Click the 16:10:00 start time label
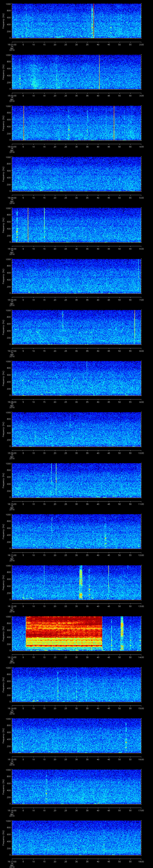The height and width of the screenshot is (868, 153). (12, 504)
